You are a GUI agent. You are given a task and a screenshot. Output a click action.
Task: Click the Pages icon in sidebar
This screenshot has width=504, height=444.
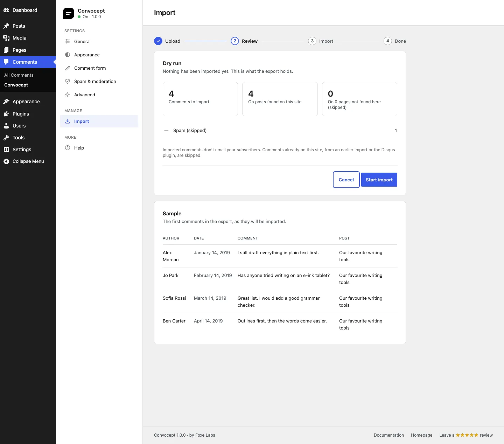pyautogui.click(x=6, y=50)
